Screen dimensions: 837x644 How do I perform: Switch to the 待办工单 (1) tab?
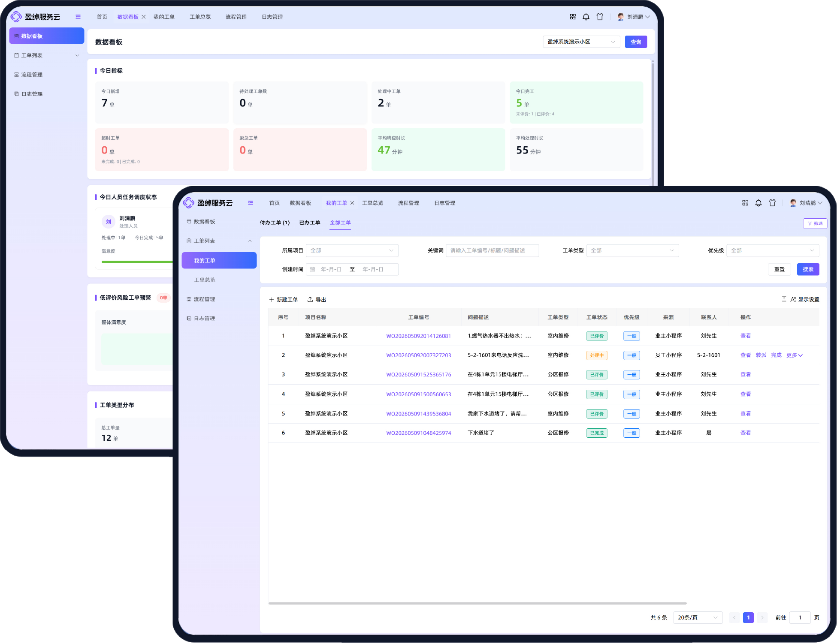click(x=275, y=223)
